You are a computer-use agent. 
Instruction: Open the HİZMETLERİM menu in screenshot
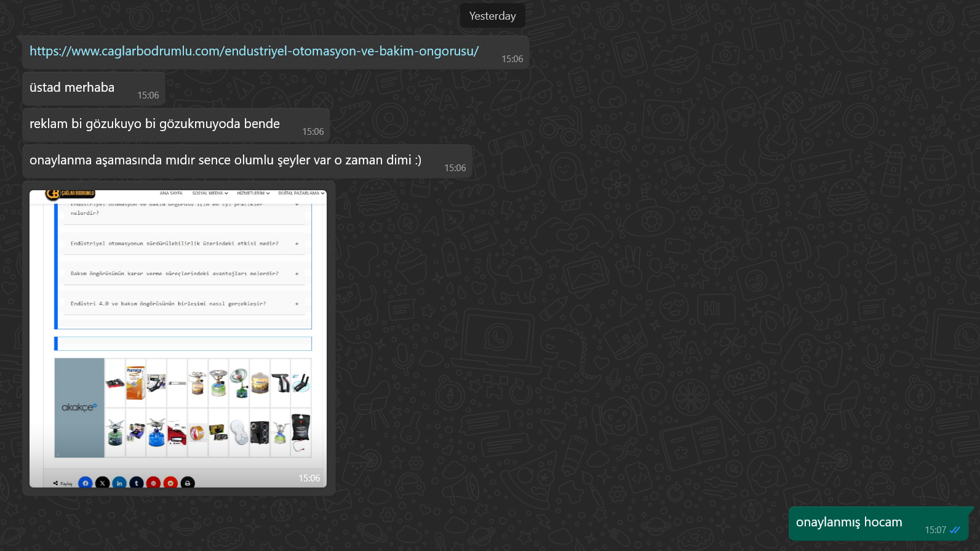point(253,193)
